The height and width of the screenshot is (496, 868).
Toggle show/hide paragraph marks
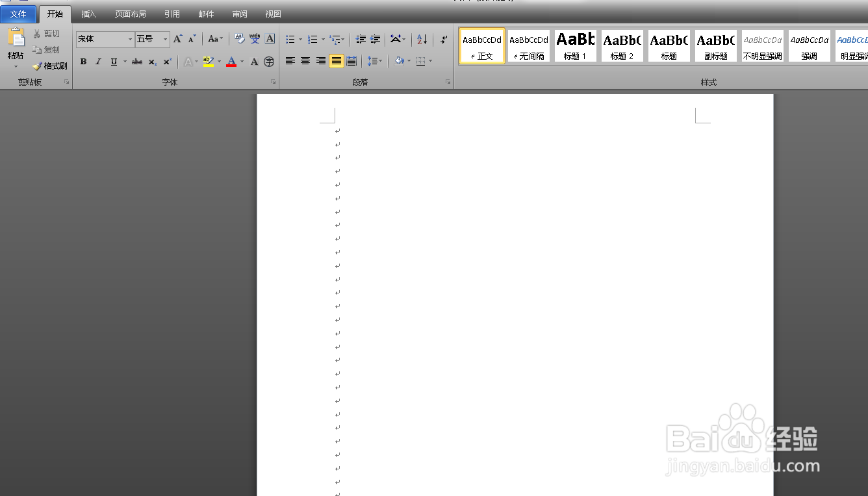(x=444, y=40)
